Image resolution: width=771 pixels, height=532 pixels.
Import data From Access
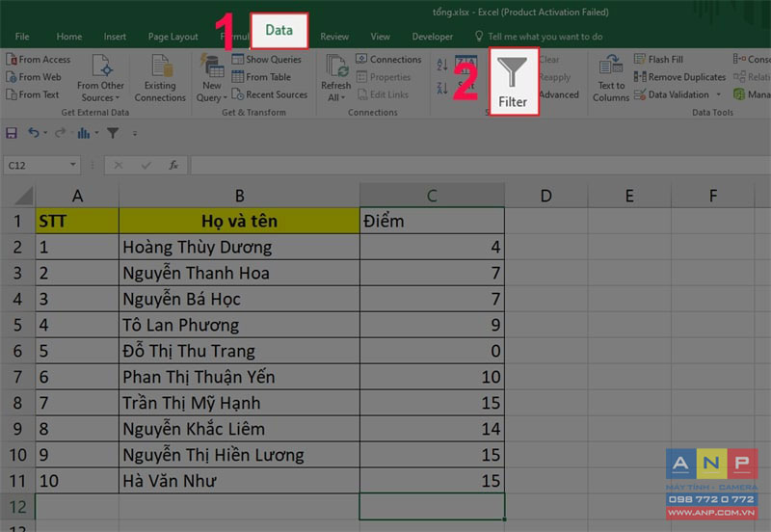point(39,60)
